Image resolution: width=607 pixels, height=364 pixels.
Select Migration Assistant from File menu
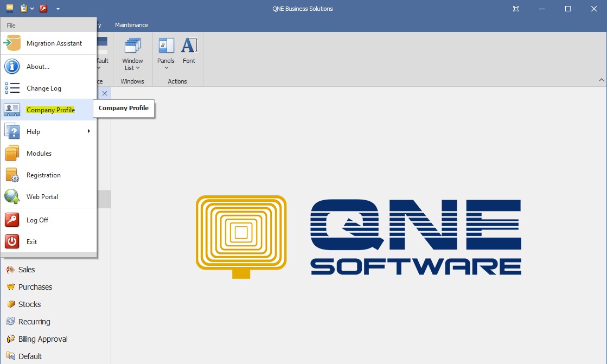coord(49,43)
